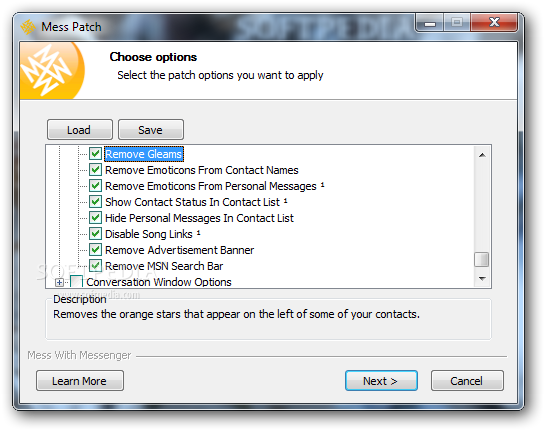Click the Save button
This screenshot has height=431, width=545.
coord(151,130)
